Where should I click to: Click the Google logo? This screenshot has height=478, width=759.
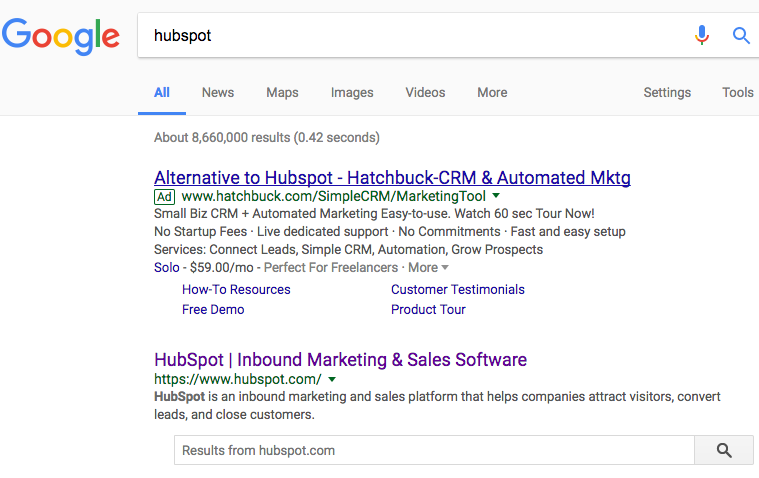click(x=61, y=36)
